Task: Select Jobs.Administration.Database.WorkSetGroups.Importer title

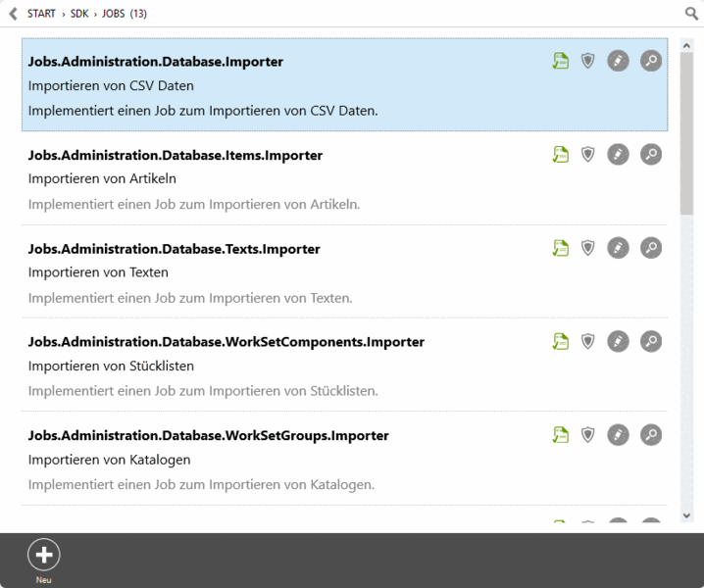Action: (208, 436)
